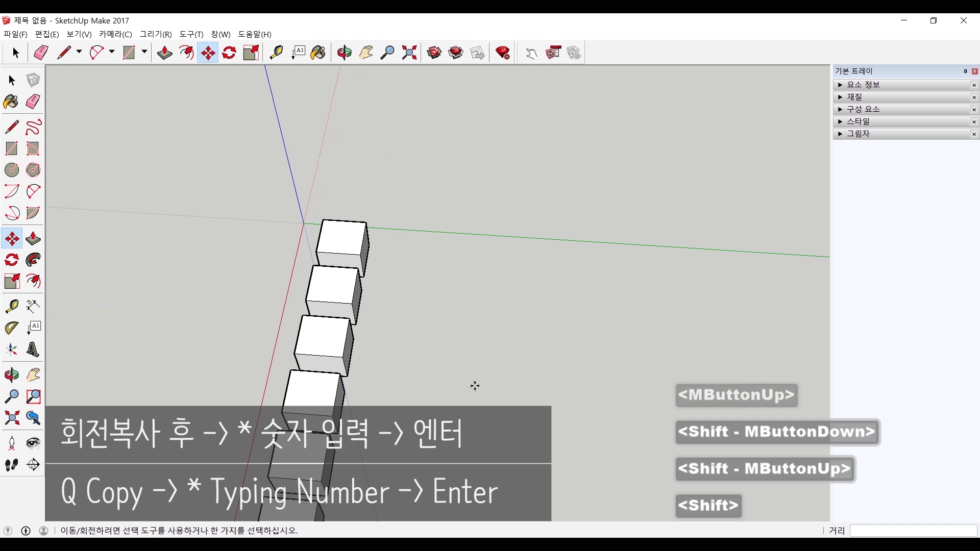This screenshot has height=551, width=980.
Task: Open the 도구(T) menu
Action: click(191, 34)
